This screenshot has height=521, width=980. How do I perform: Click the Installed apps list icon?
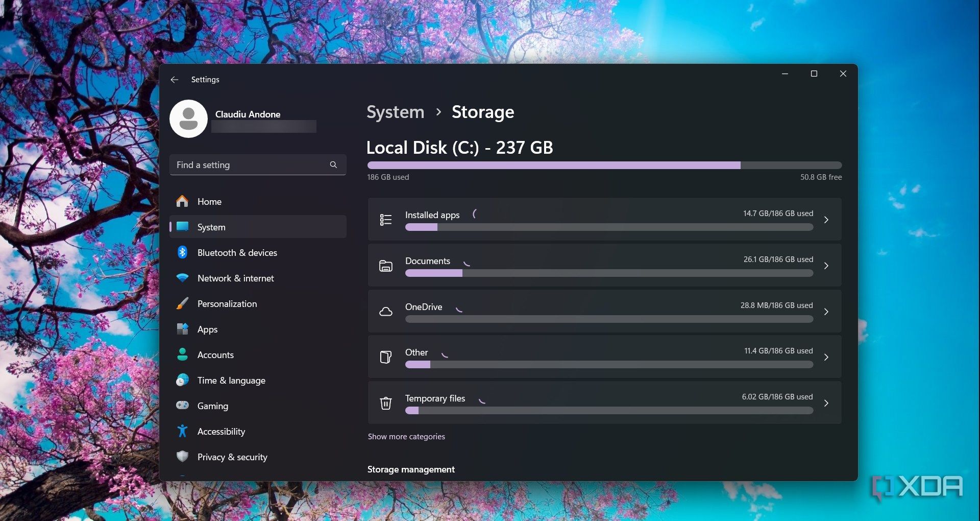tap(386, 220)
